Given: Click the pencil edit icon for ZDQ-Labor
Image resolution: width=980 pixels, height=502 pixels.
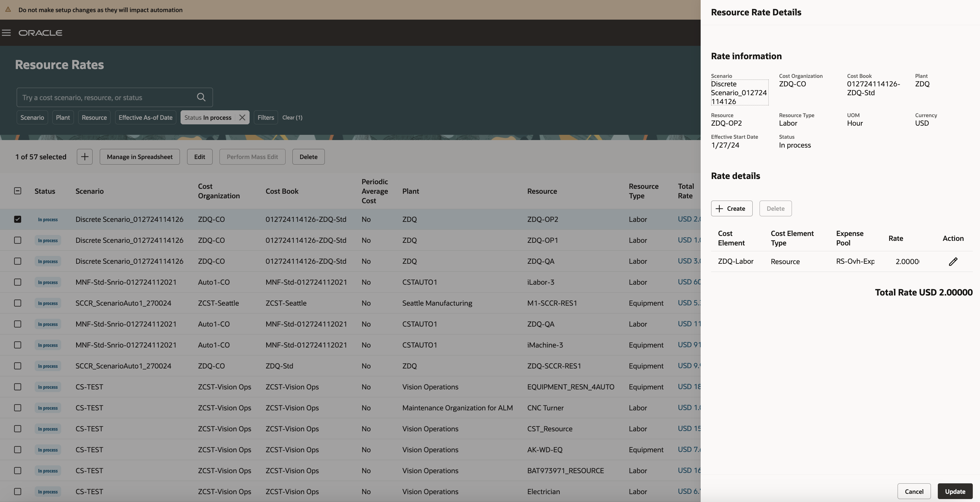Looking at the screenshot, I should click(953, 261).
